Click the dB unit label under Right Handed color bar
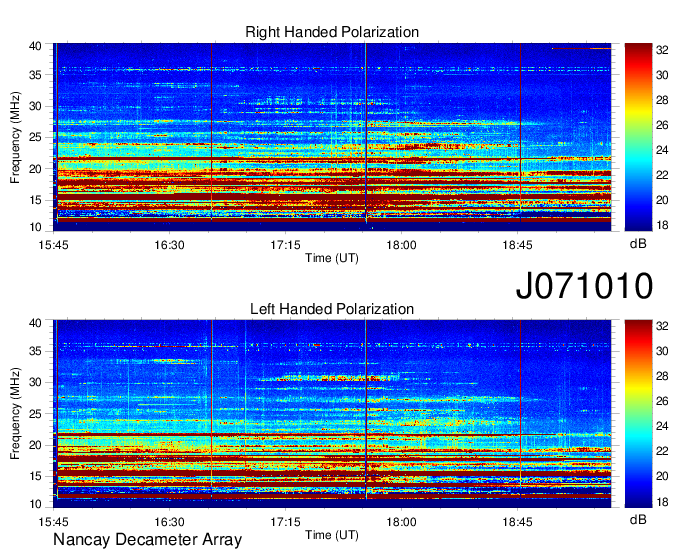 coord(638,244)
